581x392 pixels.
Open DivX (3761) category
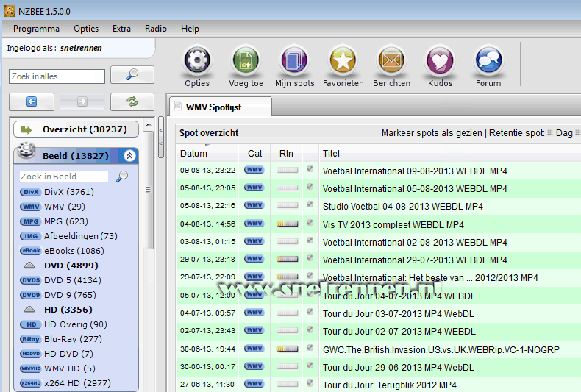tap(69, 192)
